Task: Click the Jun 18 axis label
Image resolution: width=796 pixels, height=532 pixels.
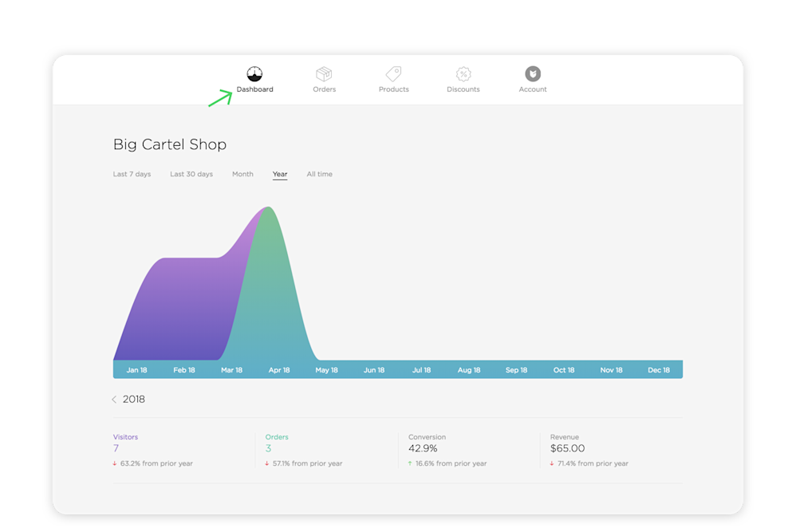Action: (374, 370)
